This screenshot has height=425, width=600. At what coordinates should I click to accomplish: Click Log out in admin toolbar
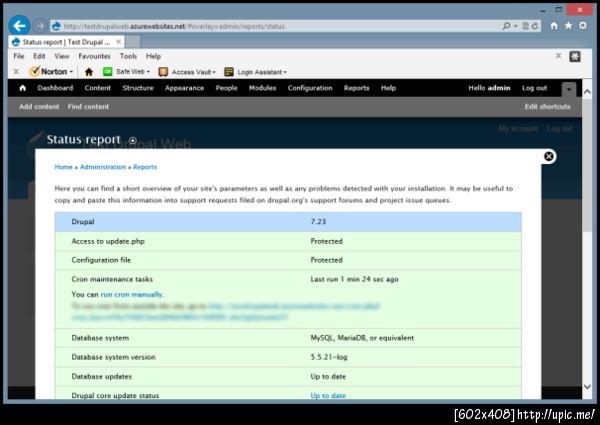click(x=535, y=88)
